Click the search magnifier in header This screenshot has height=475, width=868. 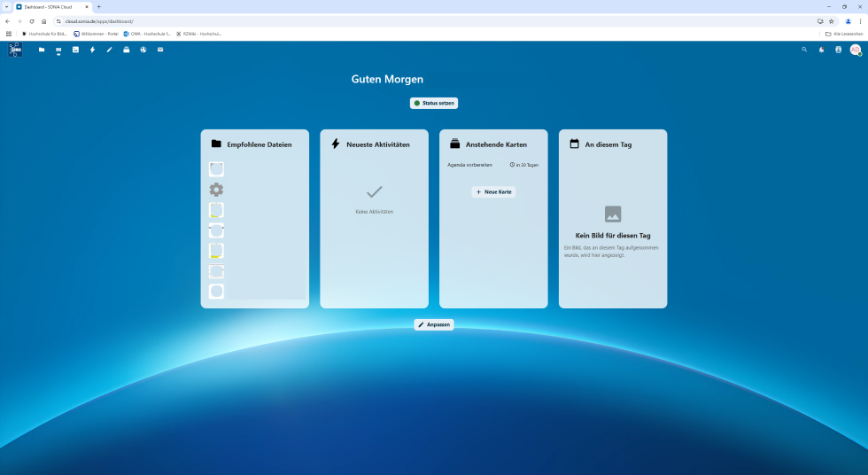[x=804, y=50]
